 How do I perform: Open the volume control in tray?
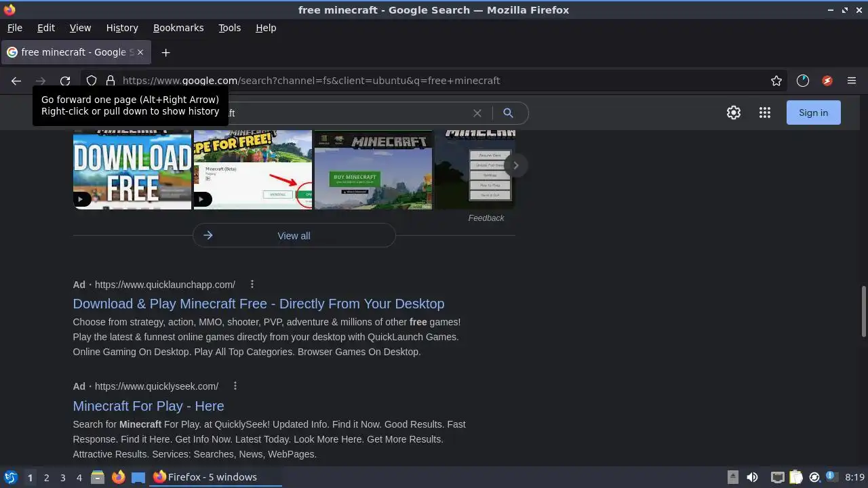752,477
